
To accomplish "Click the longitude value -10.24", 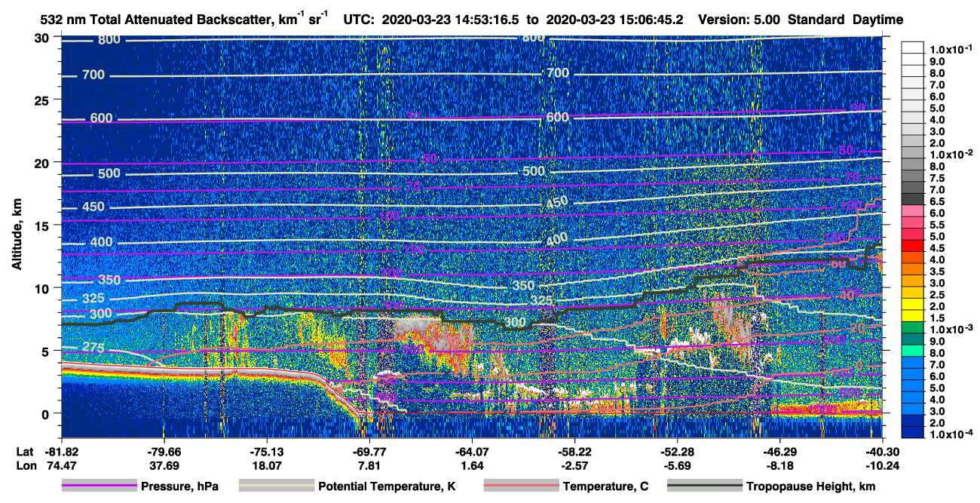I will pos(881,465).
